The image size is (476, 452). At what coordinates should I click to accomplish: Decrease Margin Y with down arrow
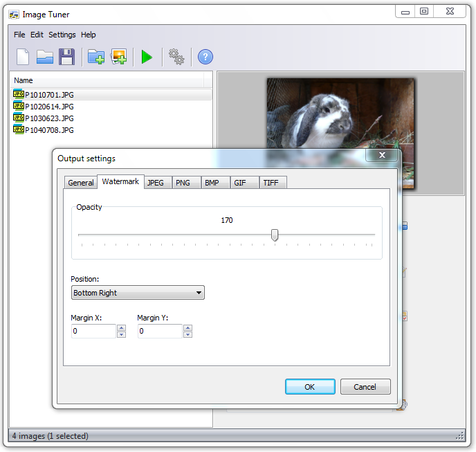coord(188,334)
